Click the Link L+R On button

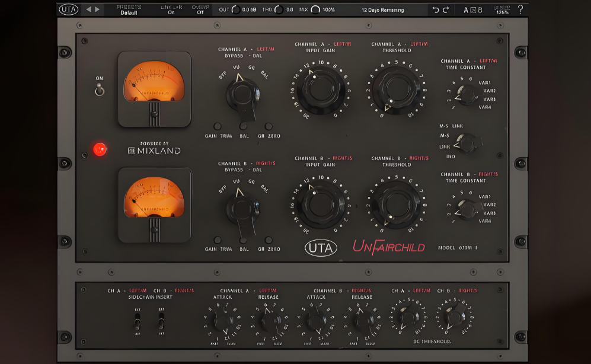pos(171,9)
